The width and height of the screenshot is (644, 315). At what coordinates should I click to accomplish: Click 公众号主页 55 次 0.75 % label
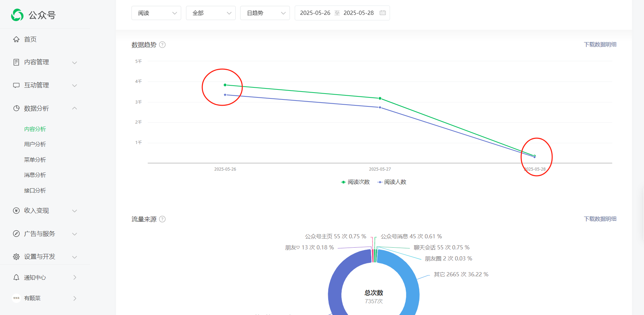(x=335, y=236)
